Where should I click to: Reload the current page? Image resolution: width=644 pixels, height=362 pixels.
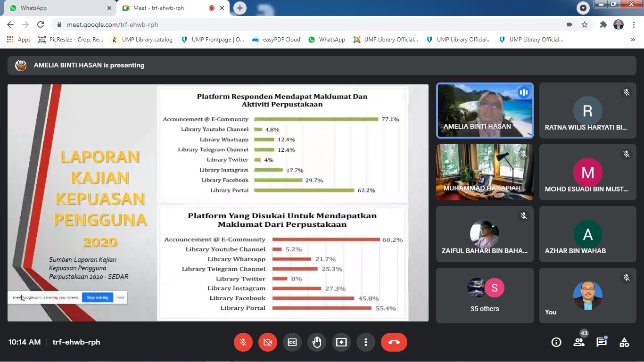point(41,25)
